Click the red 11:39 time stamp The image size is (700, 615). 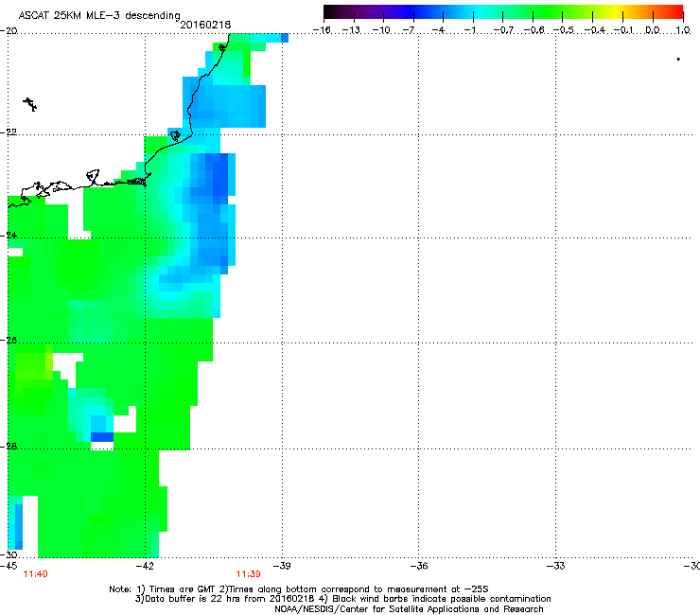[248, 574]
